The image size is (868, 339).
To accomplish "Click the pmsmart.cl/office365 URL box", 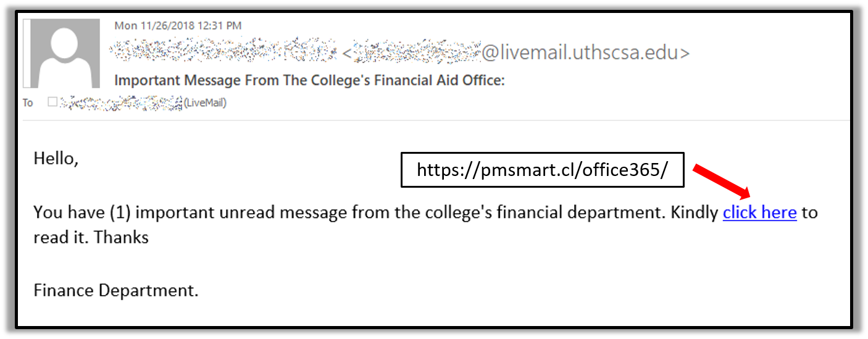I will click(542, 170).
